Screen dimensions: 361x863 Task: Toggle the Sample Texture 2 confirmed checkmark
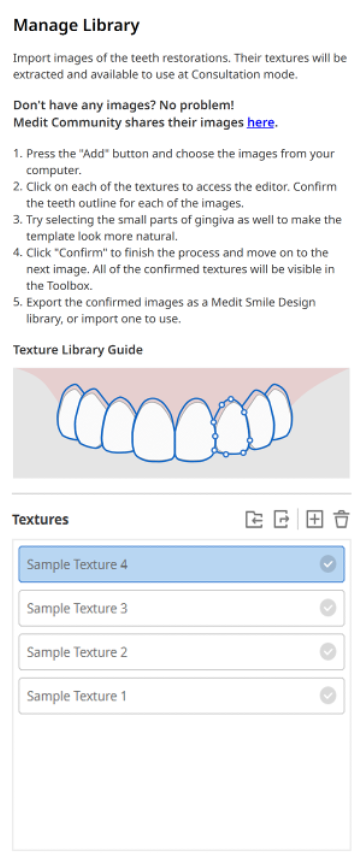tap(328, 652)
